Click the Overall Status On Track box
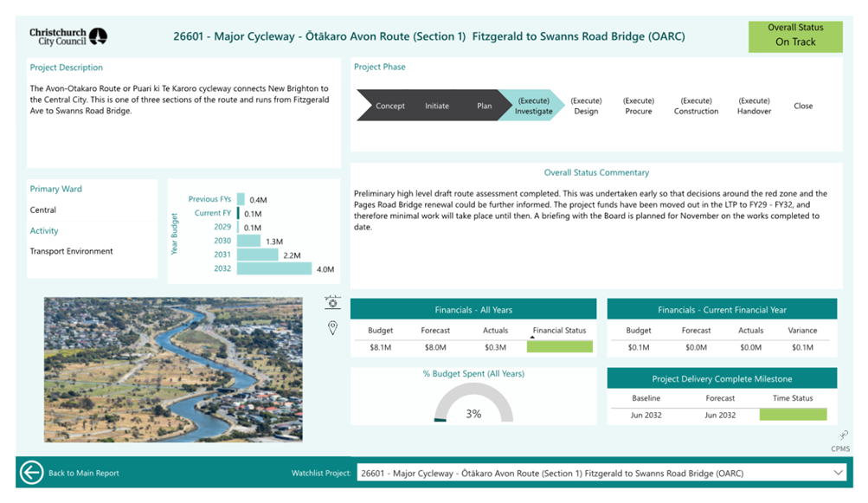This screenshot has height=503, width=868. coord(795,36)
